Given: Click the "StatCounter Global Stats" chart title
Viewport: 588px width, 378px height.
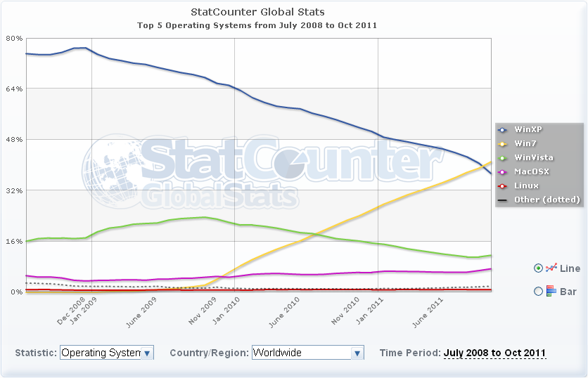Looking at the screenshot, I should 257,12.
